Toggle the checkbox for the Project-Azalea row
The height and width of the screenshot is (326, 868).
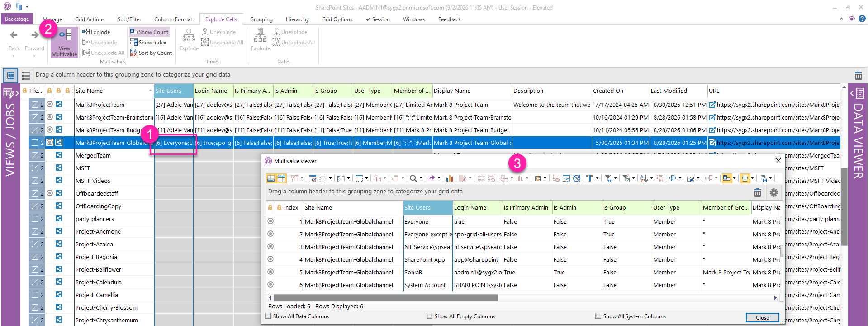click(34, 244)
